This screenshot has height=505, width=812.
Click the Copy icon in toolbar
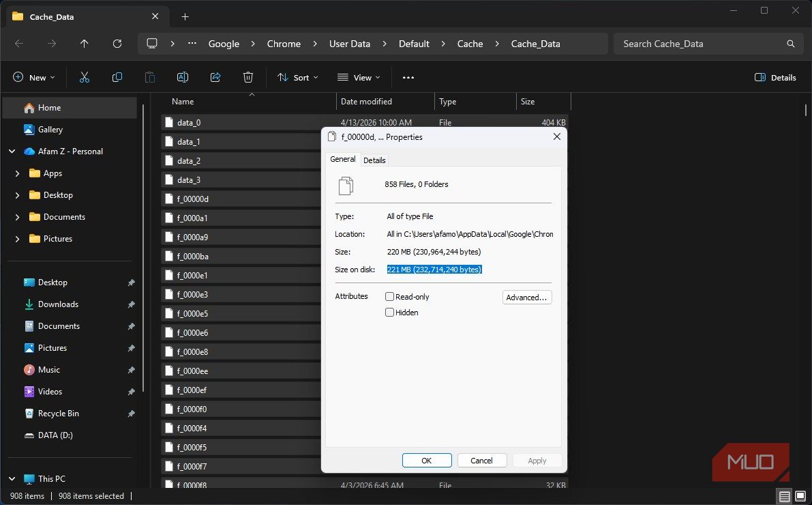117,77
